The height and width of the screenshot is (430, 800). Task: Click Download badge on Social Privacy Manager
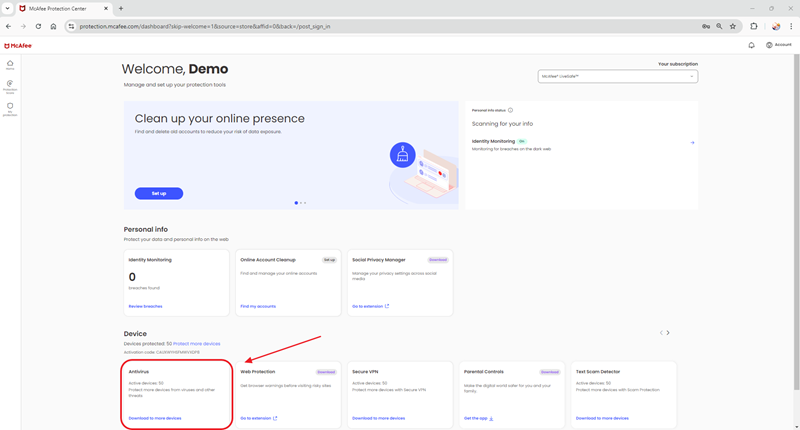[x=438, y=260]
